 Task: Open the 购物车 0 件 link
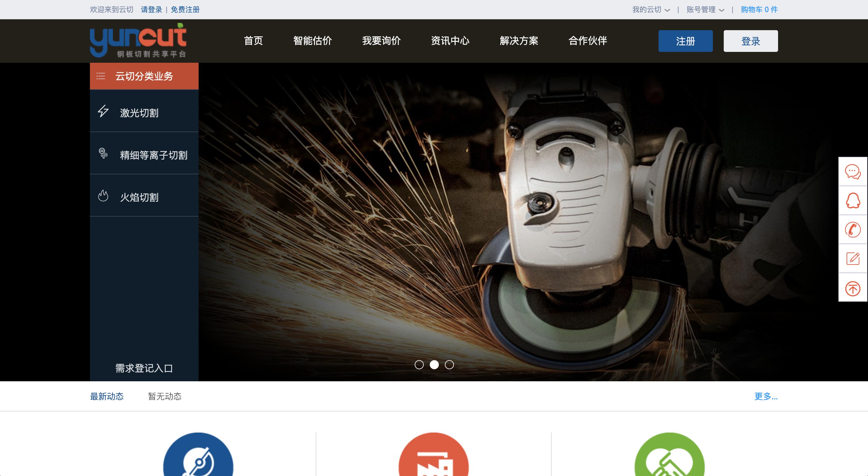tap(759, 9)
